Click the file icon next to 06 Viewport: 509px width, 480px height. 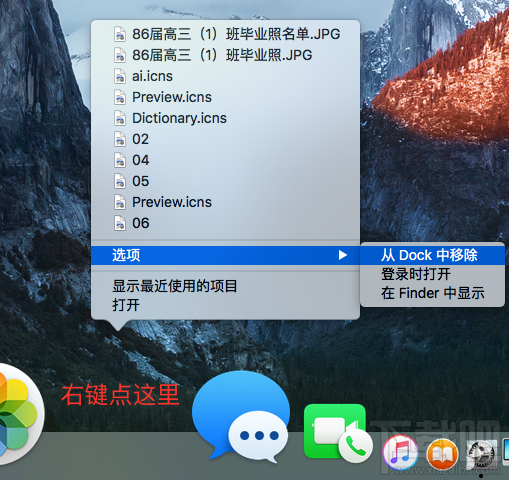pos(120,223)
